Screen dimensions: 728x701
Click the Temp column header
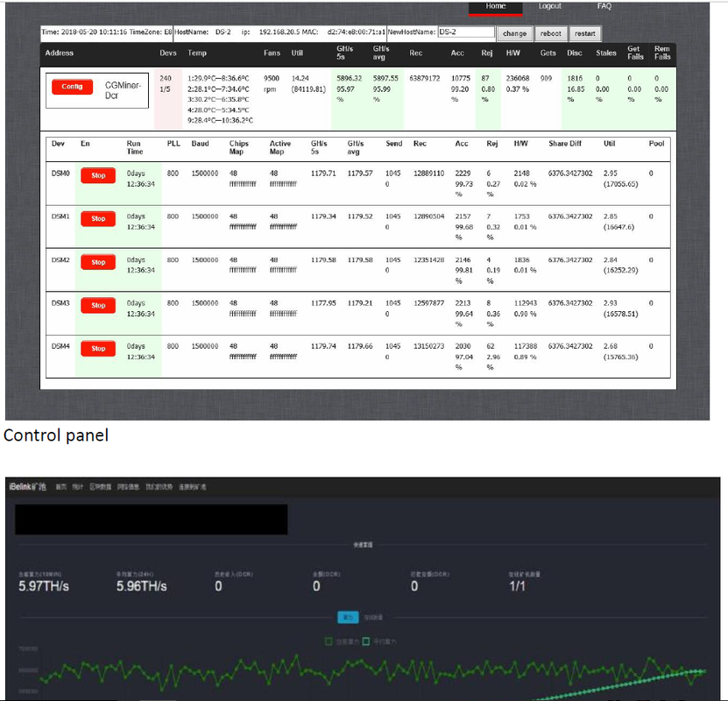pos(197,53)
